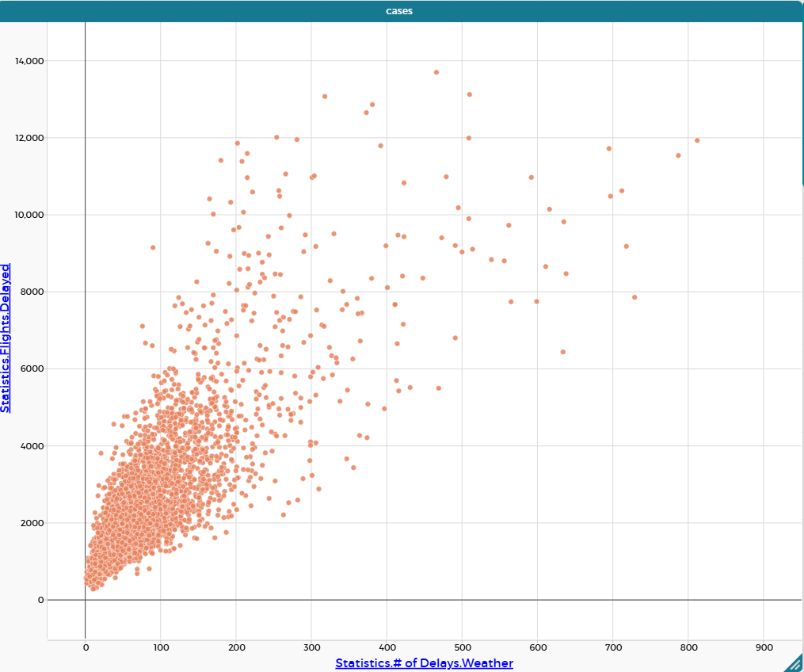Select the point near 635 weather, 6,450 delayed
The image size is (804, 672).
pos(563,352)
